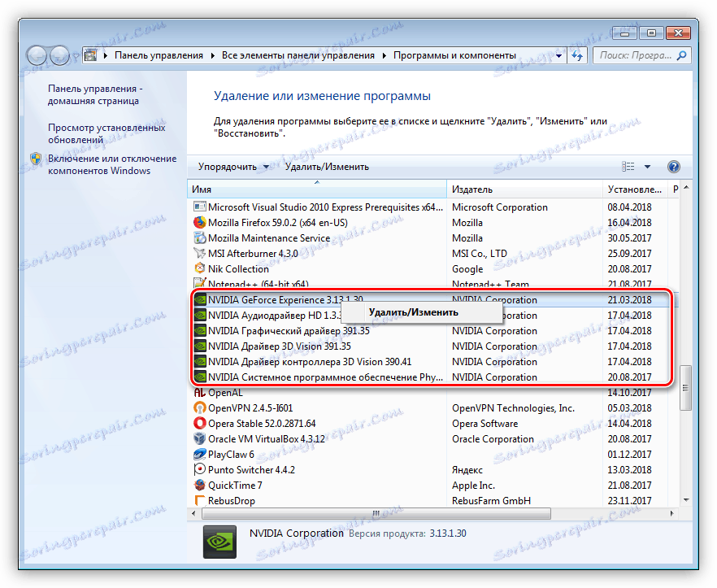Open the recent pages dropdown near nav buttons
The width and height of the screenshot is (717, 588).
75,57
